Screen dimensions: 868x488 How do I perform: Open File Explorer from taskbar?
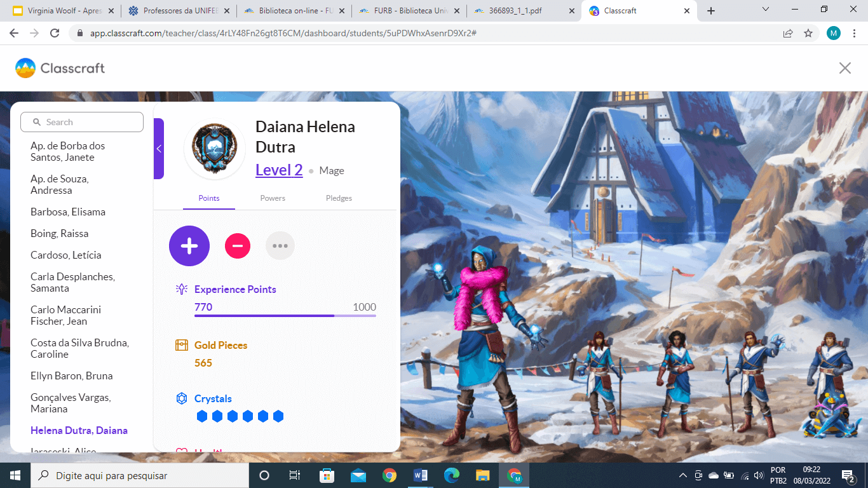pyautogui.click(x=483, y=475)
